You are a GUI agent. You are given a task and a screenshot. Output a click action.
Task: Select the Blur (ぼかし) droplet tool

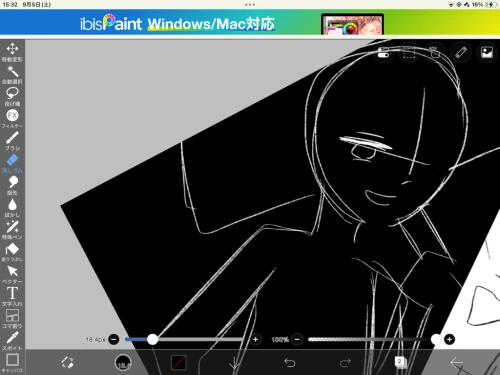click(x=12, y=207)
